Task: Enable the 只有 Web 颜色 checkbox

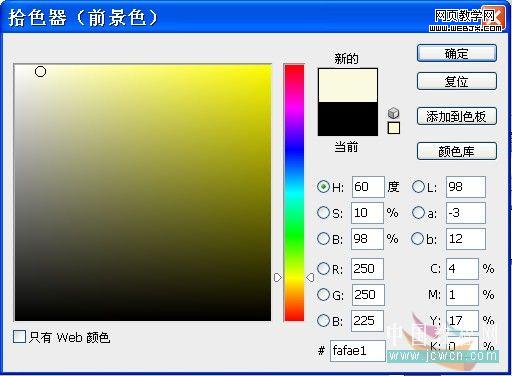Action: 19,337
